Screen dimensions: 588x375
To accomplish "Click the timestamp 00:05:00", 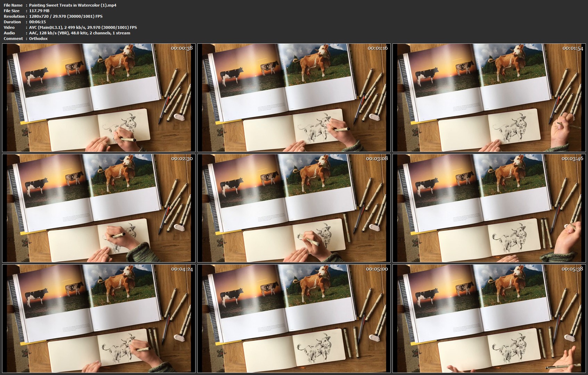I will 377,269.
